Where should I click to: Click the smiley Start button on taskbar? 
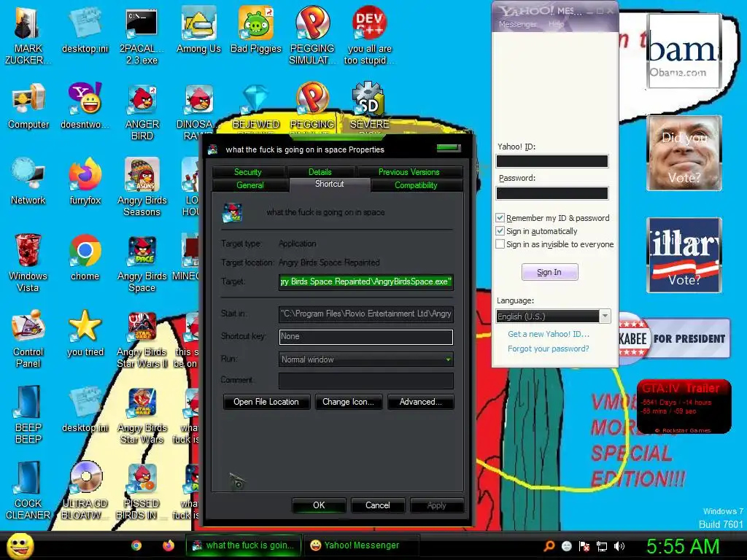(20, 545)
